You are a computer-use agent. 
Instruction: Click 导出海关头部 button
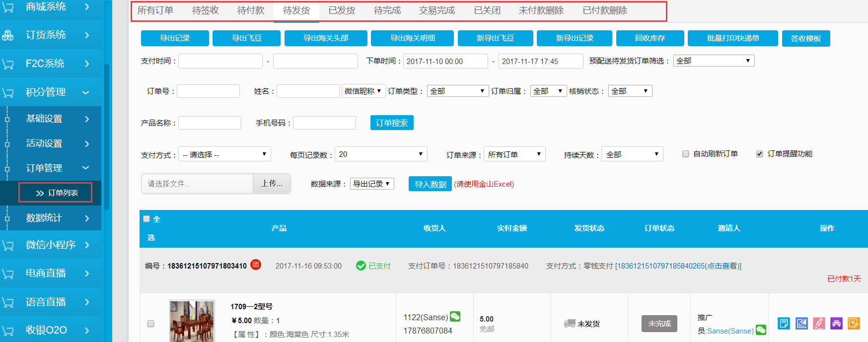click(x=326, y=38)
